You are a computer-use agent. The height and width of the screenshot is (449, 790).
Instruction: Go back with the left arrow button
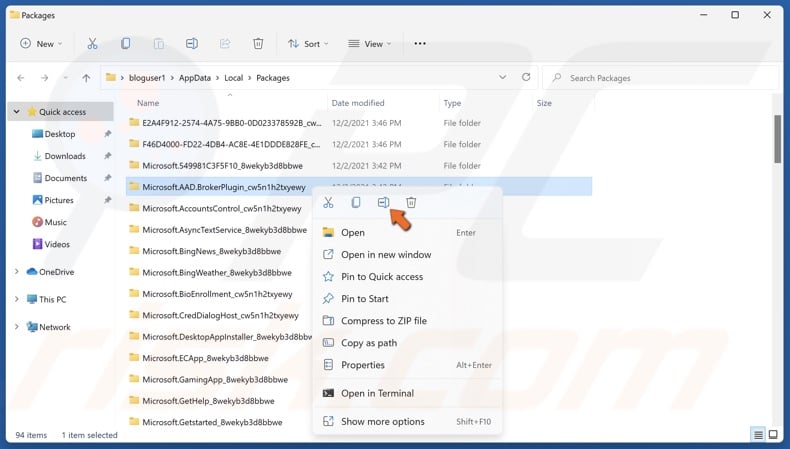point(21,78)
